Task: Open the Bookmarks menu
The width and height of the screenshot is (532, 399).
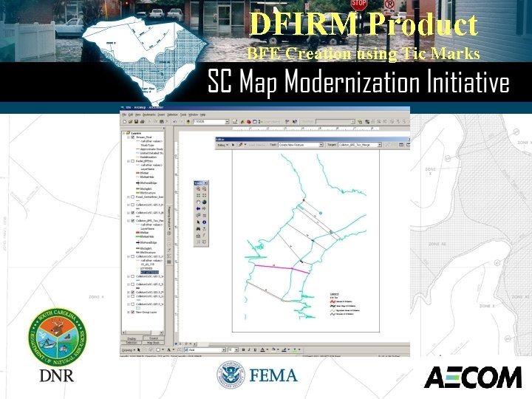Action: tap(149, 115)
